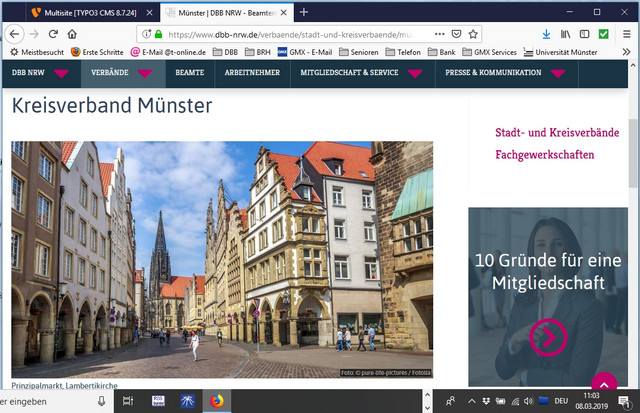Open the GMX Services bookmark folder
Image resolution: width=640 pixels, height=413 pixels.
489,52
